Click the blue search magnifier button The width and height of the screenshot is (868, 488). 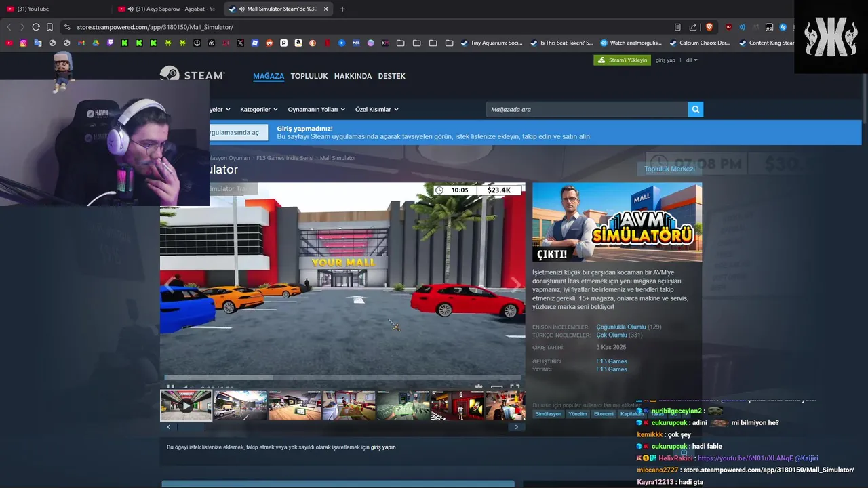[695, 109]
